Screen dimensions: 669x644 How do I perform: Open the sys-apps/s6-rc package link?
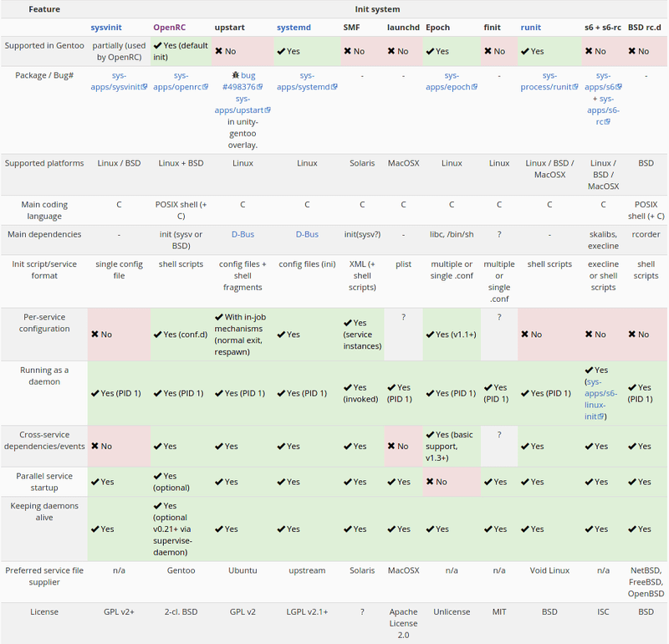(x=603, y=110)
